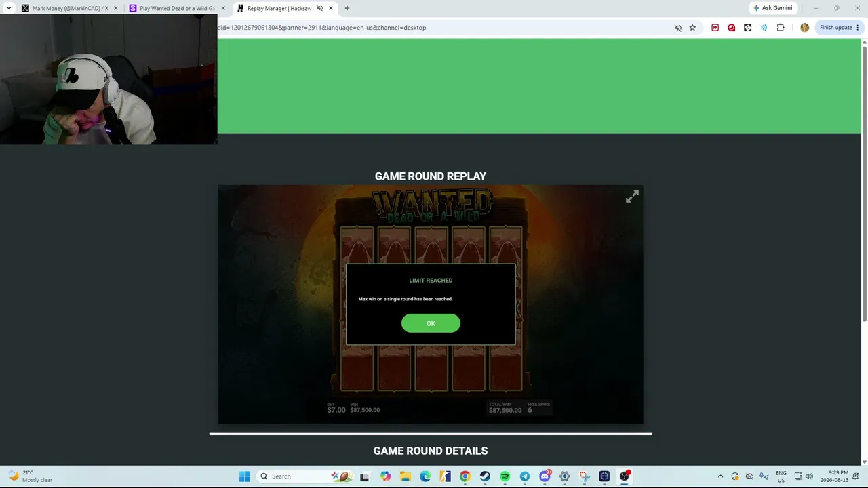
Task: Open the clock and date flyout
Action: click(833, 476)
